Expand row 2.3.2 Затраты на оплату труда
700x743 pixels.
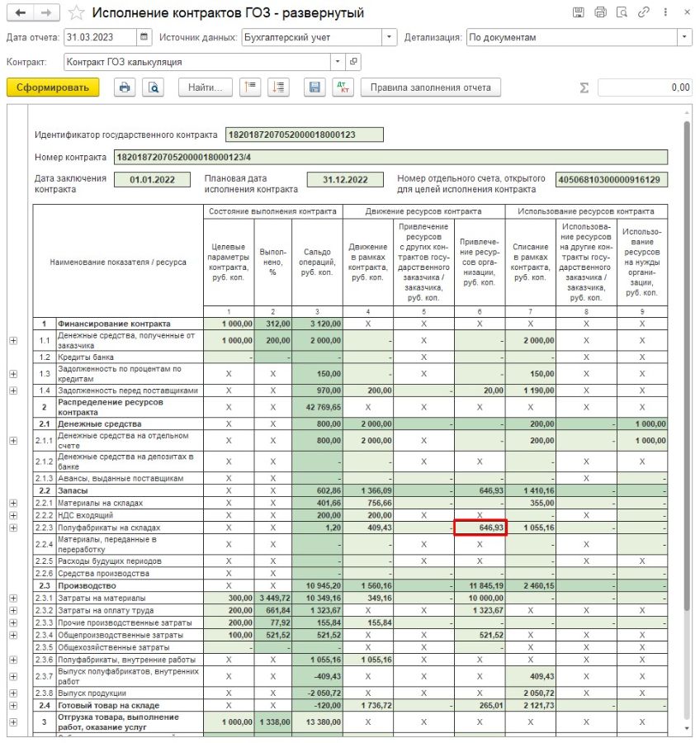click(x=13, y=610)
